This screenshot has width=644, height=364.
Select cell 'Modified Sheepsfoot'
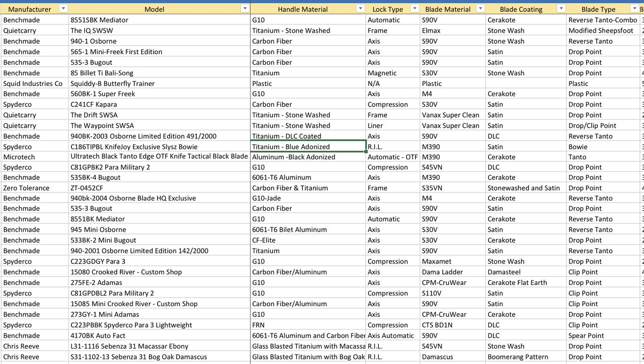coord(604,31)
